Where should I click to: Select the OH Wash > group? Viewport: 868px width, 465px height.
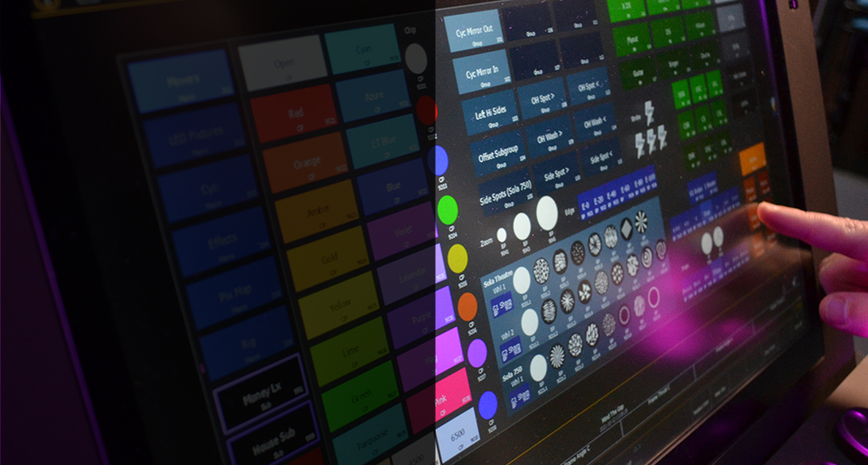(551, 137)
